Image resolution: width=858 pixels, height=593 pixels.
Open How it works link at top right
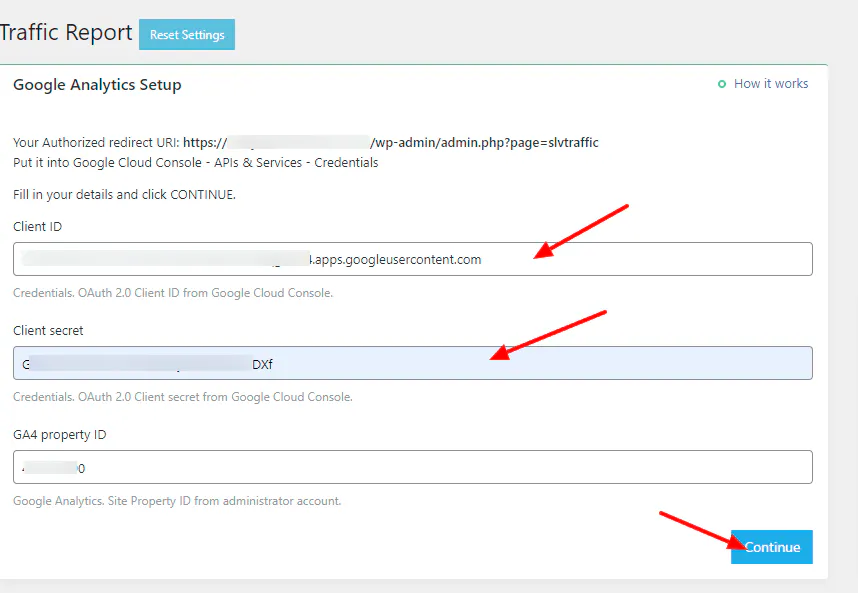[770, 84]
